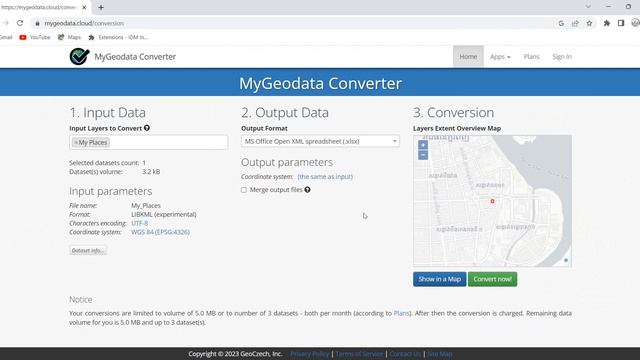Image resolution: width=640 pixels, height=360 pixels.
Task: Open the Sign In nav item
Action: click(562, 57)
